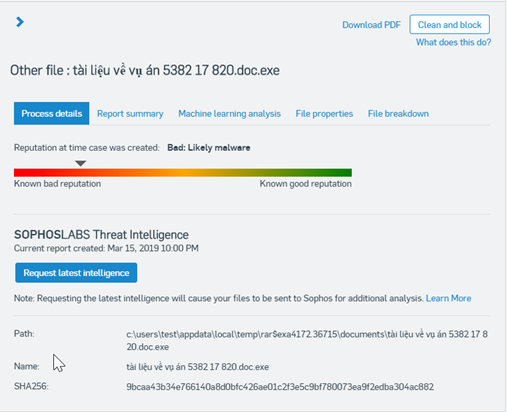This screenshot has width=507, height=412.
Task: Expand the panel with the blue chevron arrow
Action: (x=20, y=22)
